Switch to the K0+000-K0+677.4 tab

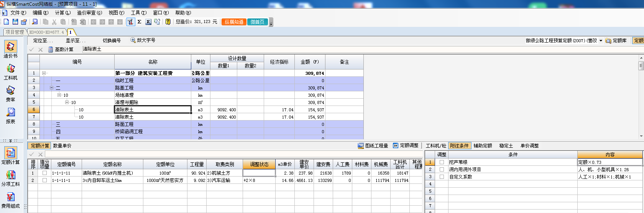(x=46, y=32)
